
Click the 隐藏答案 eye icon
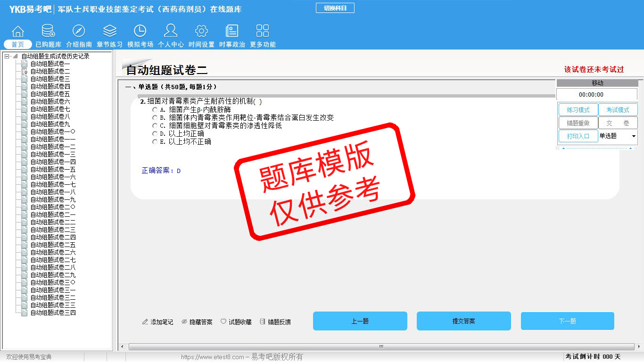point(184,322)
